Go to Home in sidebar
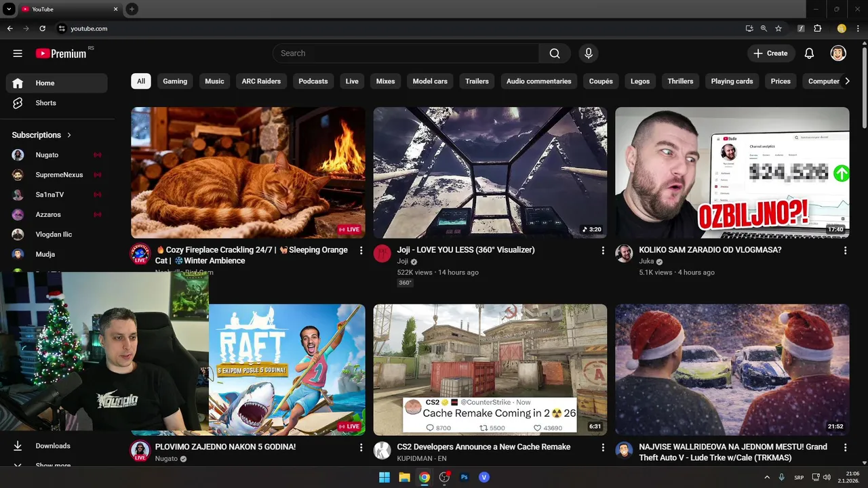This screenshot has width=868, height=488. 57,83
